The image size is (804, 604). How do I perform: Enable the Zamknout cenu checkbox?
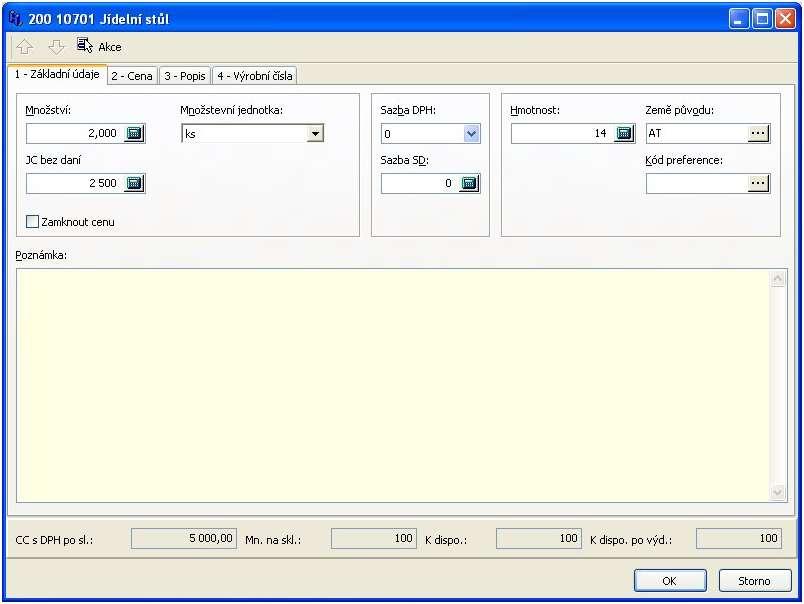(x=32, y=222)
